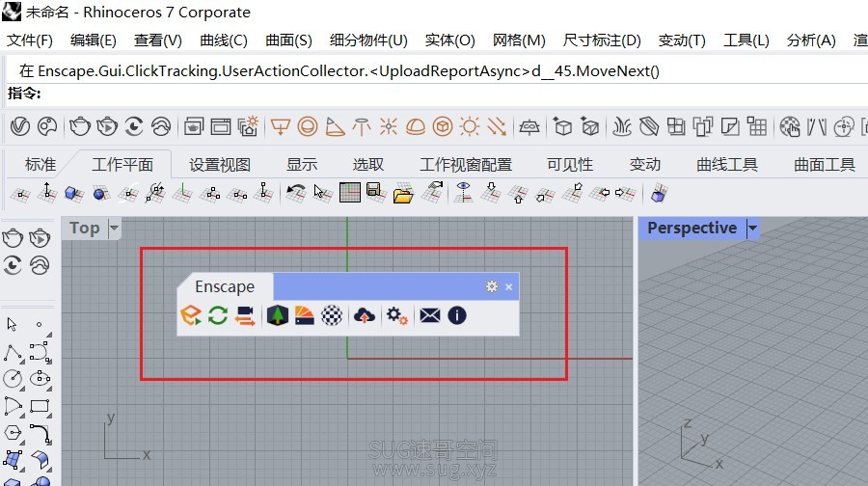Add V-Ray dome light
868x486 pixels.
[415, 126]
